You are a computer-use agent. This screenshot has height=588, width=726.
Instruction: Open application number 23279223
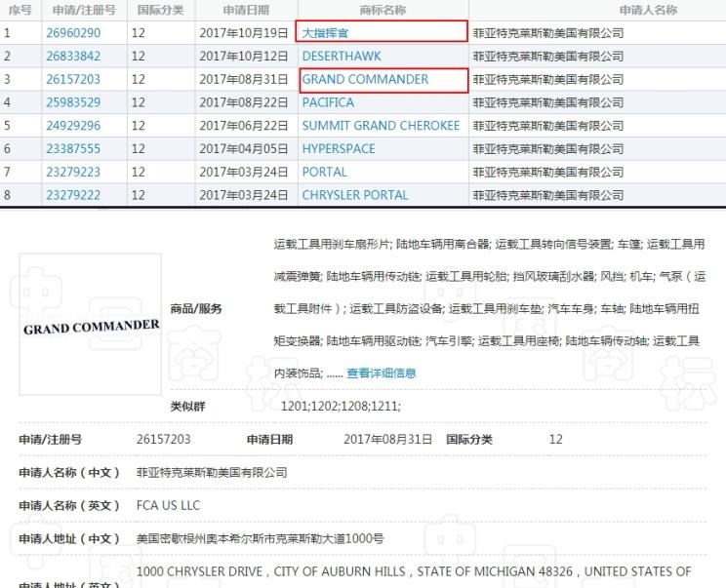pyautogui.click(x=73, y=172)
